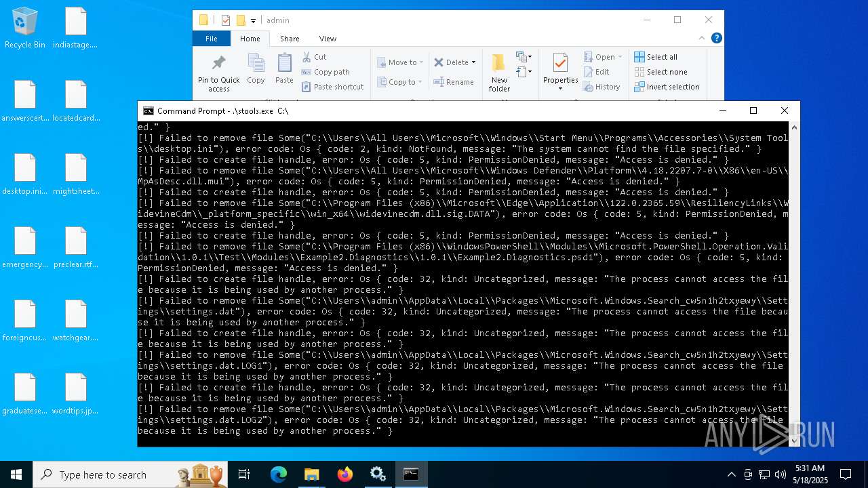Open the network tray icon
868x488 pixels.
[x=764, y=474]
